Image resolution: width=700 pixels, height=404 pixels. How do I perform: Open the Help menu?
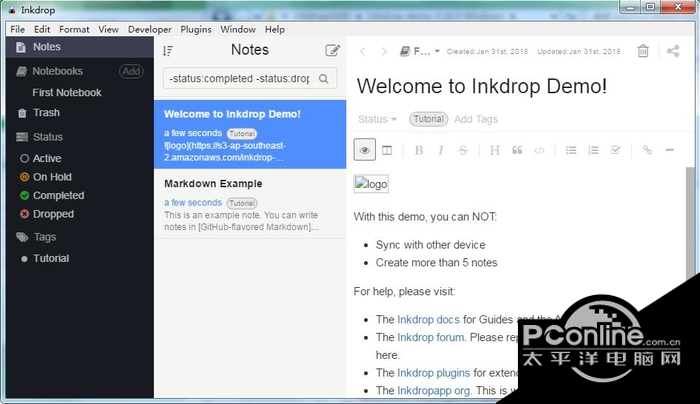pyautogui.click(x=275, y=29)
